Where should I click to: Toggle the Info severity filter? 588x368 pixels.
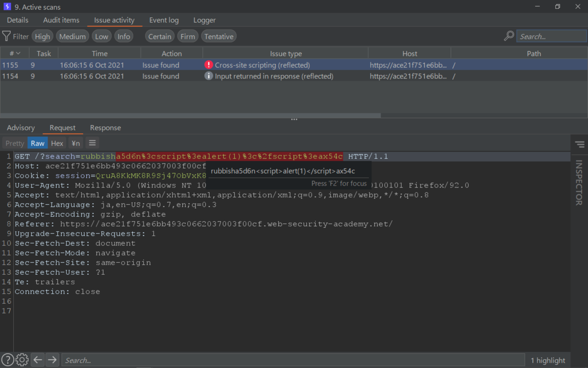click(x=124, y=36)
